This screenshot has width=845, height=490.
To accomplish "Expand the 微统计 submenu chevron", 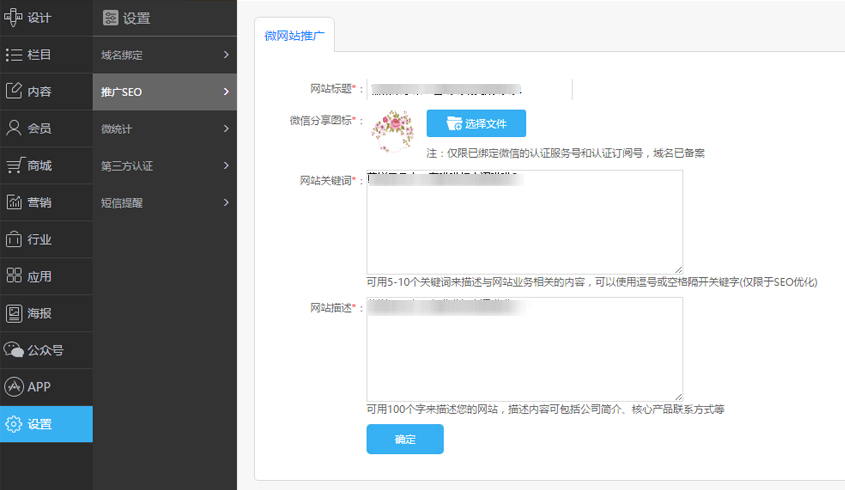I will (227, 128).
